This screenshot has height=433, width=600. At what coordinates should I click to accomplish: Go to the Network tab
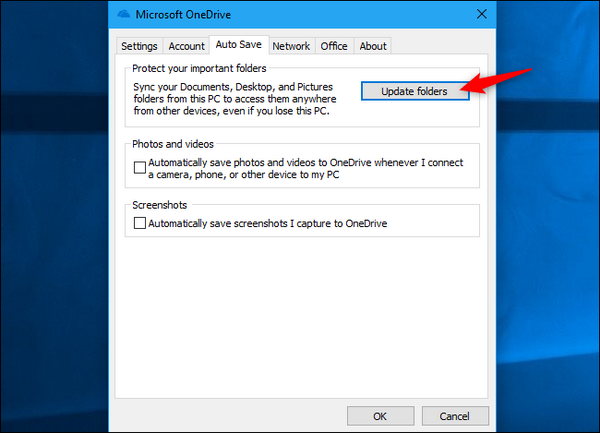pos(291,46)
